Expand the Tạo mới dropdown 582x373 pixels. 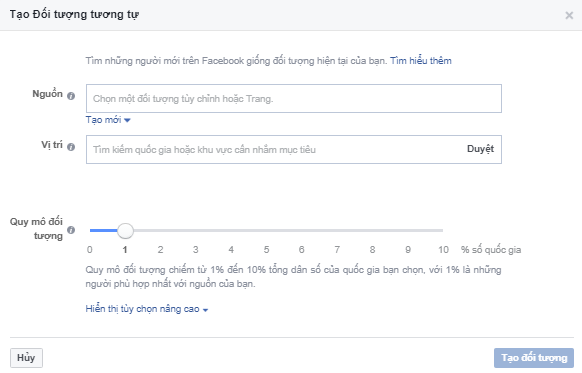[108, 120]
